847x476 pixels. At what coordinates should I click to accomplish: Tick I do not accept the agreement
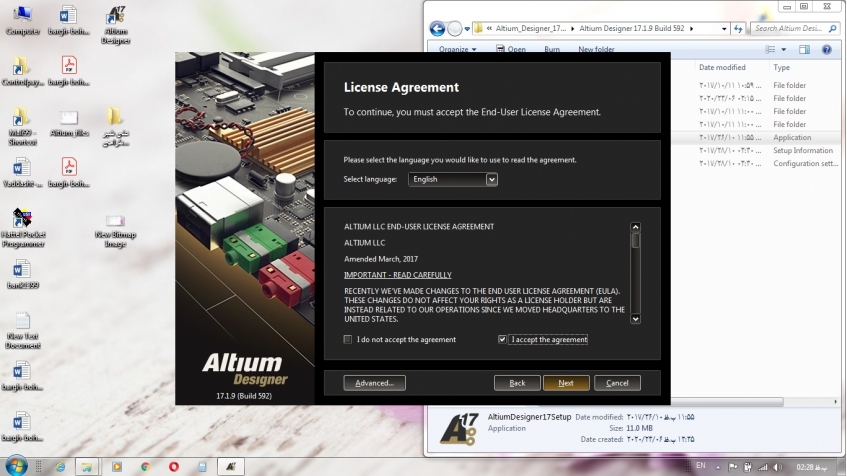click(x=347, y=339)
